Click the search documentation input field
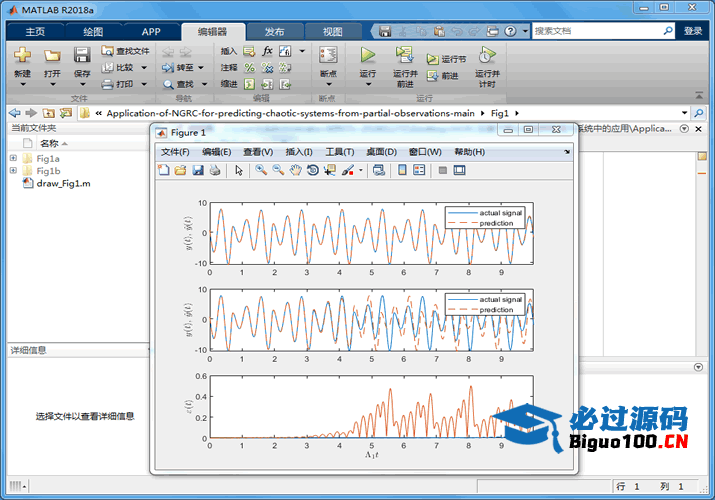 (597, 31)
